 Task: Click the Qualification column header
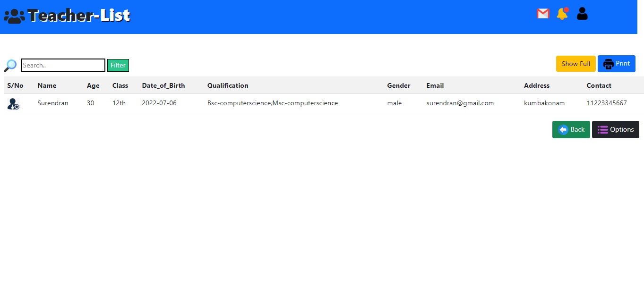(x=227, y=85)
